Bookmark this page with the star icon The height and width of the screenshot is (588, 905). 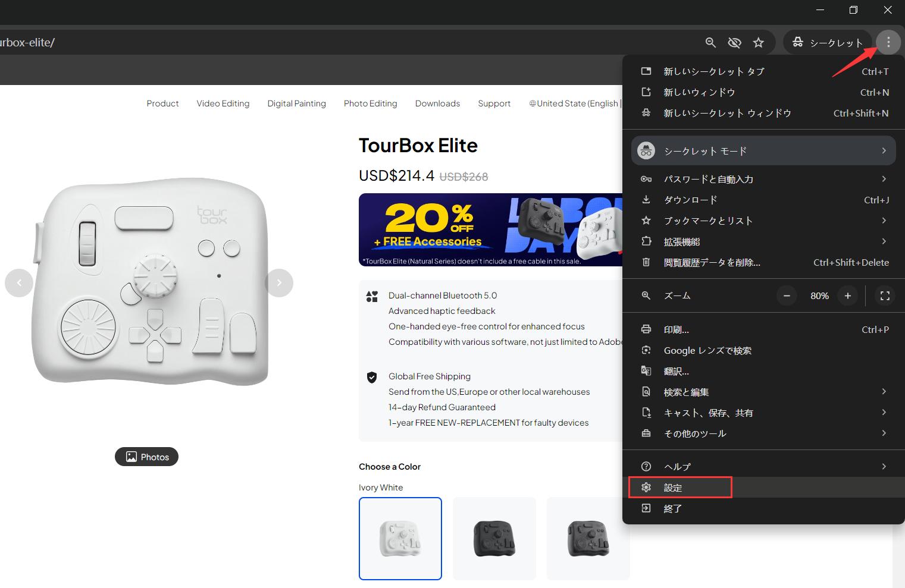tap(758, 42)
